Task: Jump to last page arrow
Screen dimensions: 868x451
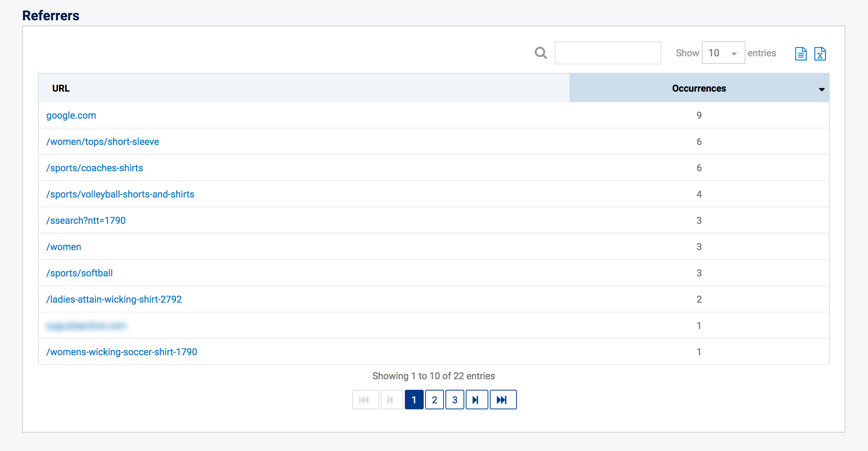Action: 503,400
